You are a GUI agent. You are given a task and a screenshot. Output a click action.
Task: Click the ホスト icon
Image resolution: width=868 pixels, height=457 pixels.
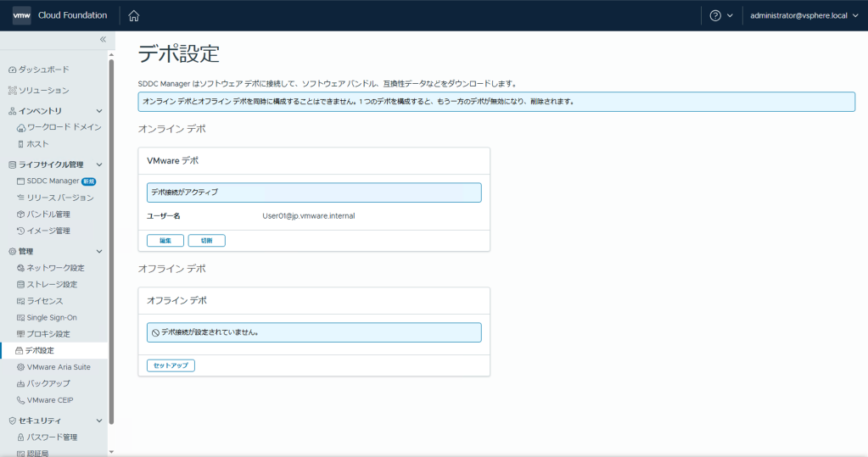(x=20, y=144)
